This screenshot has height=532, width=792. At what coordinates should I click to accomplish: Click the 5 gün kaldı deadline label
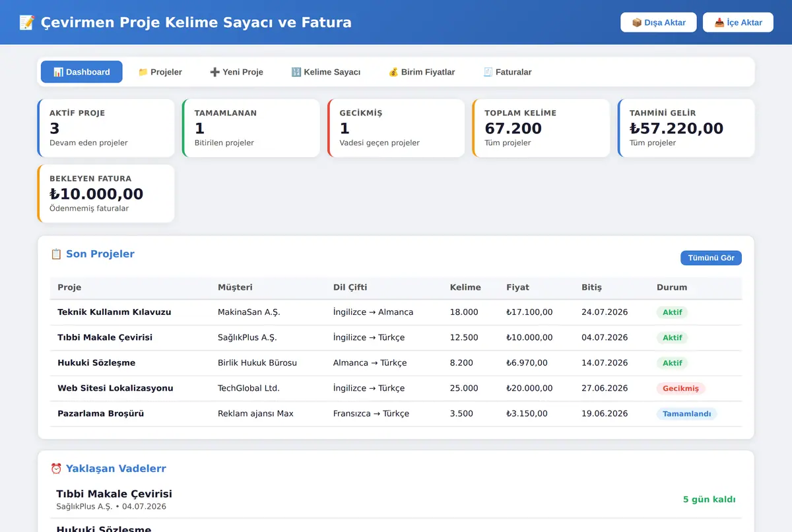(x=709, y=500)
